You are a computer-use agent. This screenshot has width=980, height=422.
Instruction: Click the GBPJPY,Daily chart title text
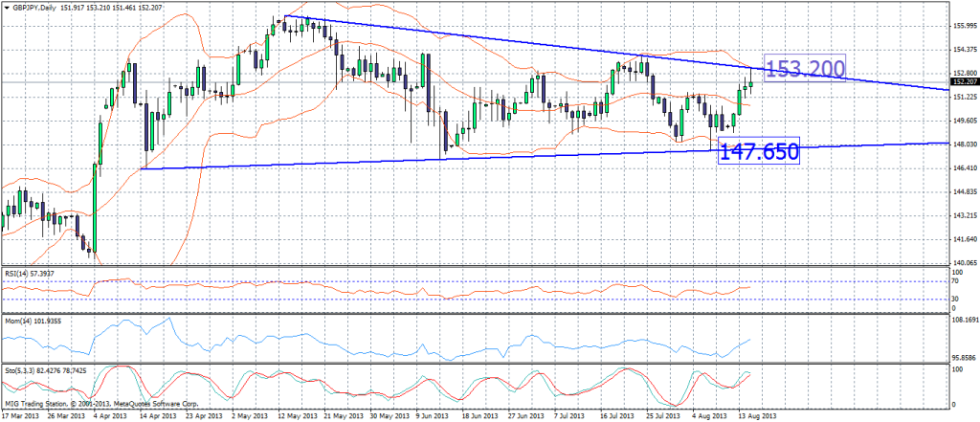39,8
